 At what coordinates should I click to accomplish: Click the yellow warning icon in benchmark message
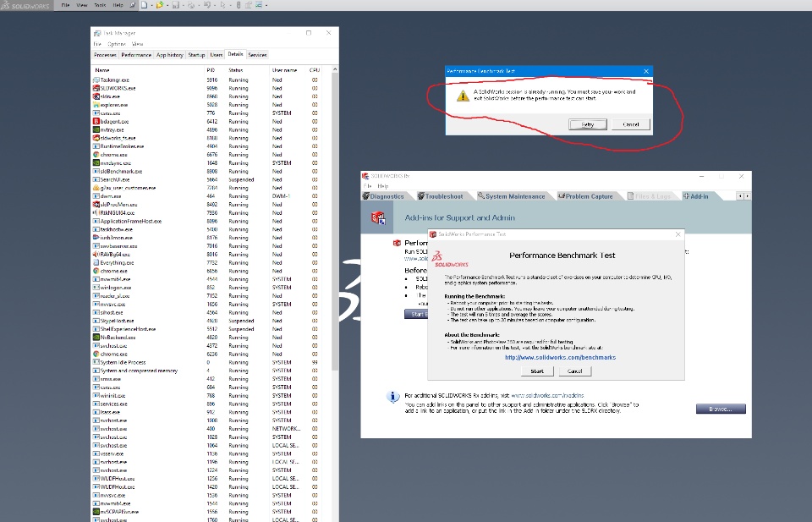pyautogui.click(x=463, y=96)
